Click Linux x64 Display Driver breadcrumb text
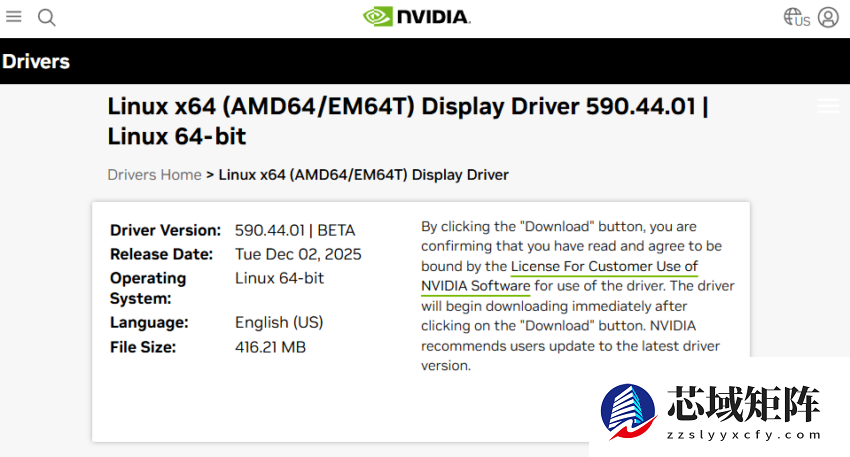Image resolution: width=850 pixels, height=457 pixels. [363, 175]
